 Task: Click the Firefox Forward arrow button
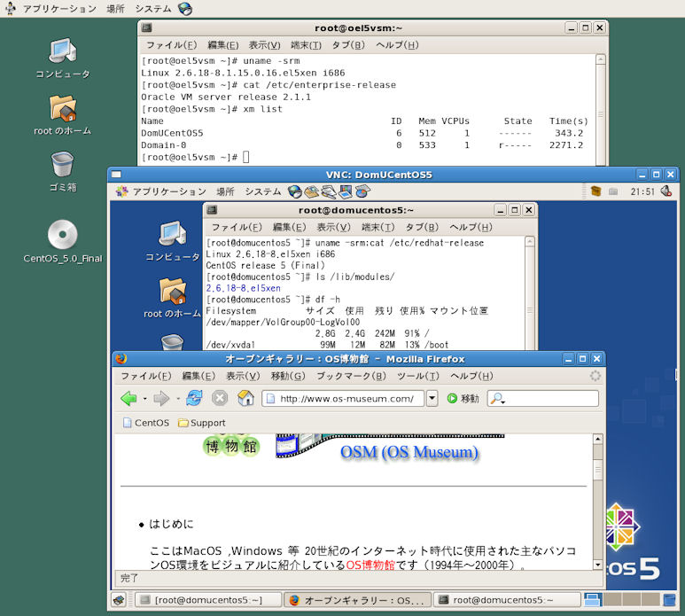[x=161, y=399]
